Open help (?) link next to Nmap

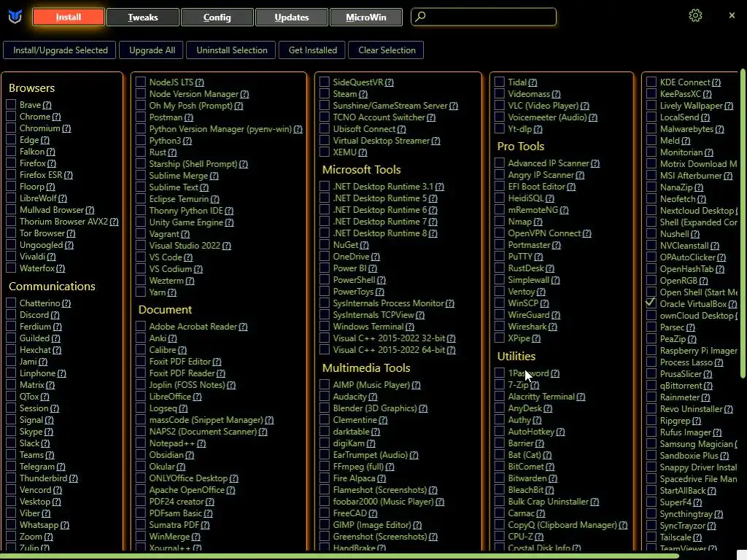pos(538,222)
